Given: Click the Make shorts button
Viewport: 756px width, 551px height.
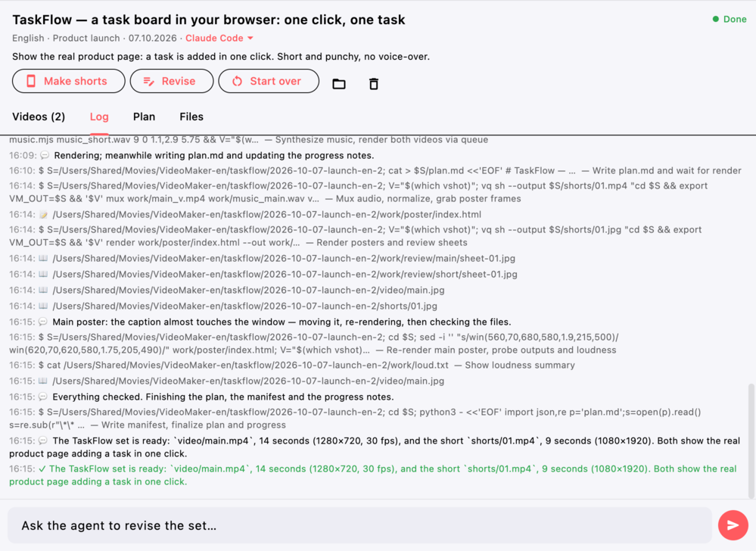Looking at the screenshot, I should click(68, 81).
